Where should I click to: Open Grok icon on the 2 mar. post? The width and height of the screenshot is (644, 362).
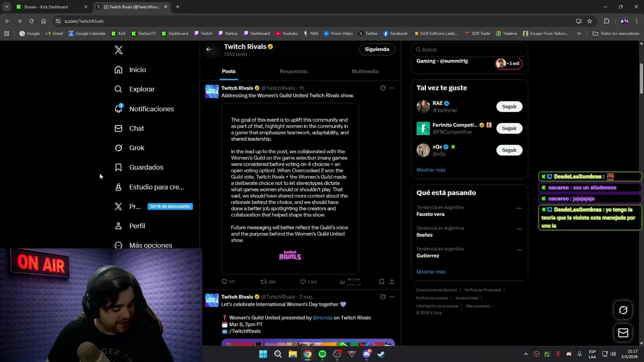coord(383,297)
